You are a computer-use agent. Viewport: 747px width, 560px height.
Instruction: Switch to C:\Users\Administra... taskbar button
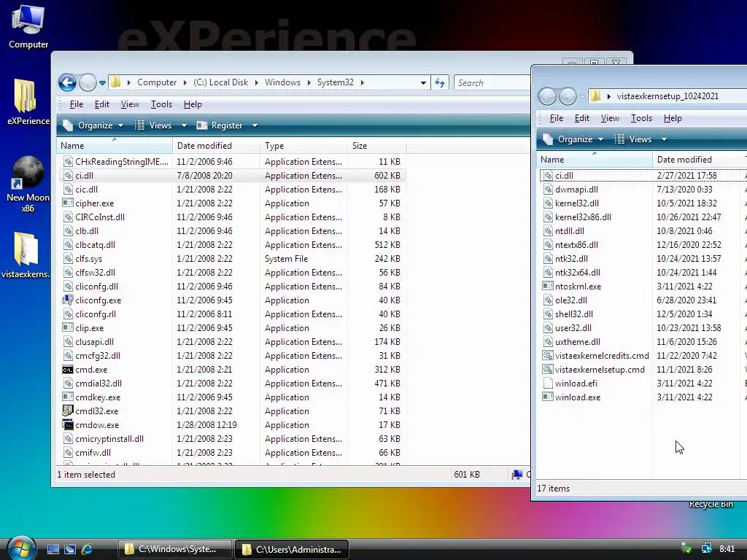coord(292,550)
